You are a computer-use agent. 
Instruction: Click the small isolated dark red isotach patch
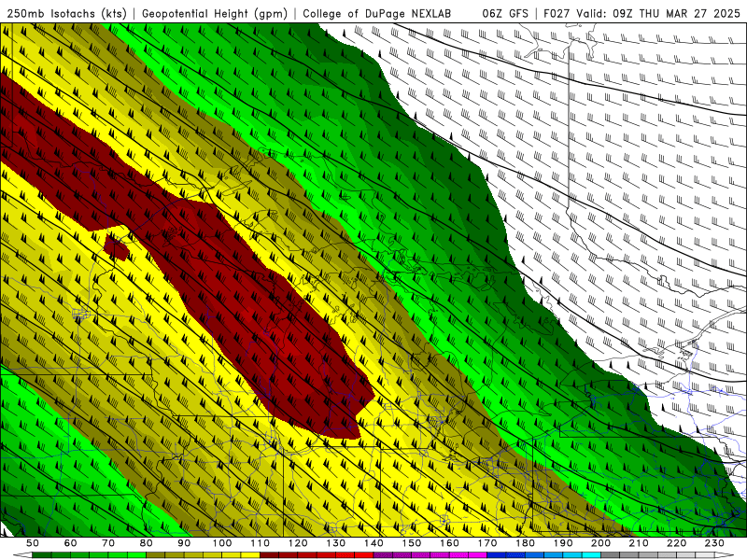tap(116, 247)
